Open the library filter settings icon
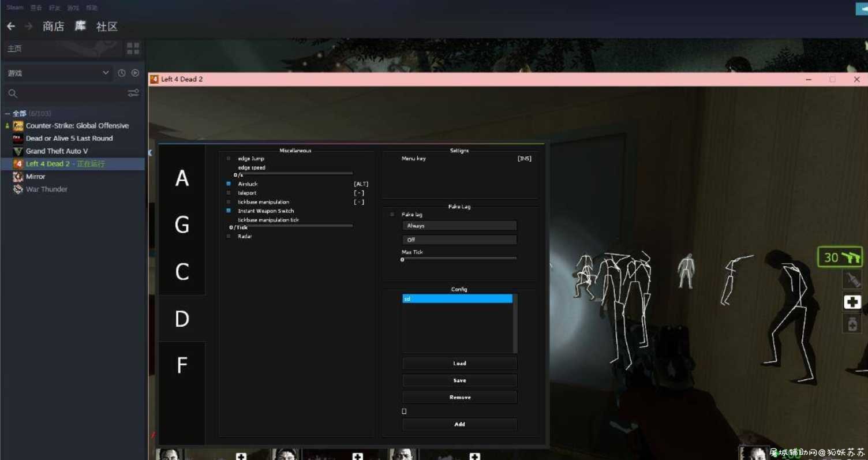This screenshot has width=868, height=460. (x=133, y=94)
